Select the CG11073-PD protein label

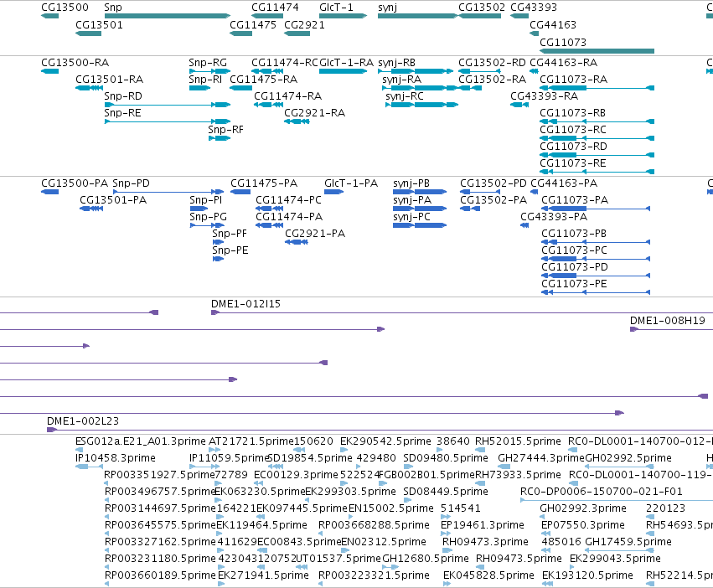tap(574, 267)
